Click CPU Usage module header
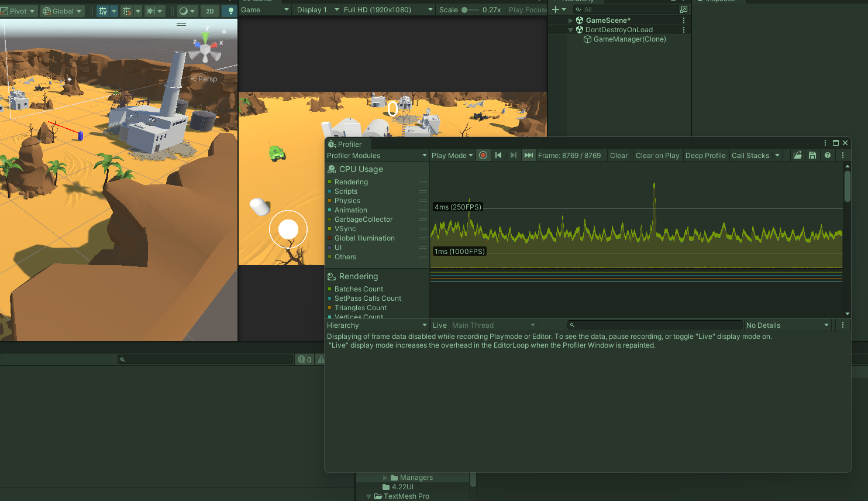 pos(361,169)
